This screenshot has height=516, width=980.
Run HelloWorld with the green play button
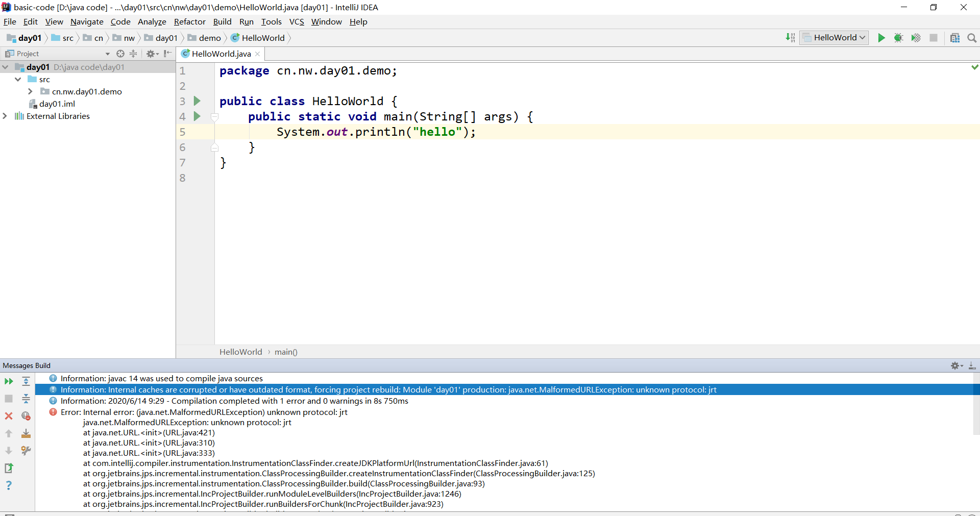tap(881, 38)
